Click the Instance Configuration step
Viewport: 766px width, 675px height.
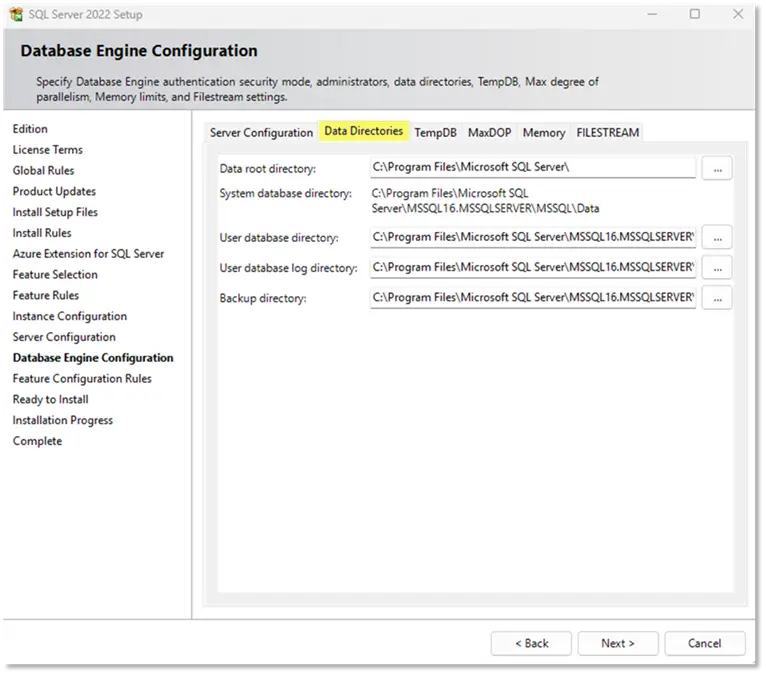(x=70, y=317)
